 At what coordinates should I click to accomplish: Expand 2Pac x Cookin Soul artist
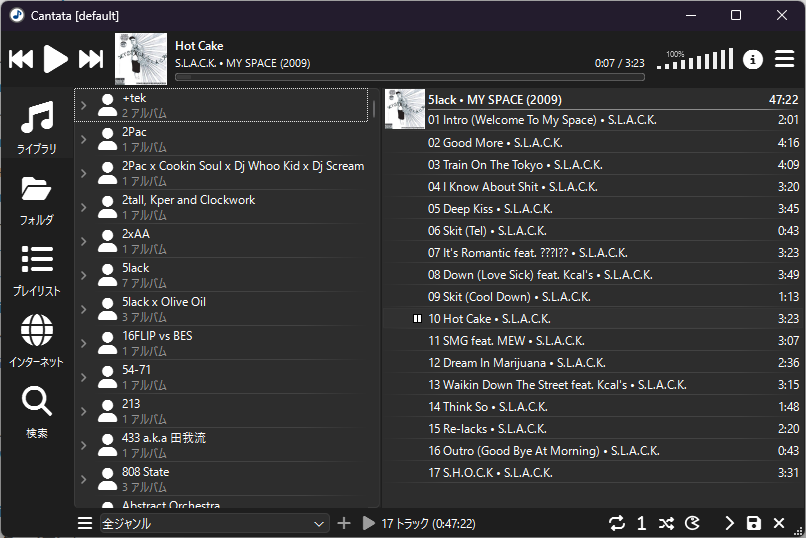pyautogui.click(x=83, y=173)
